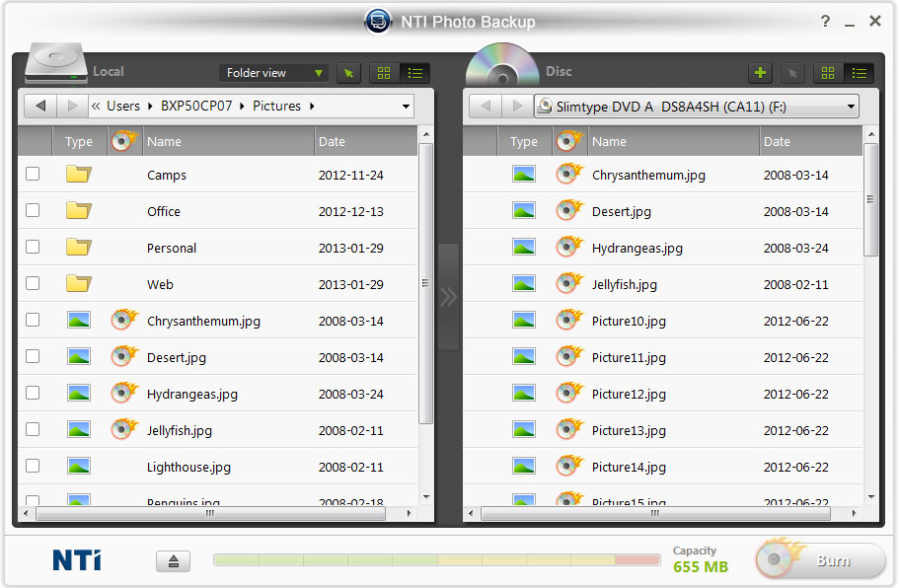Click the disc icon beside Picture10.jpg
Image resolution: width=899 pixels, height=588 pixels.
point(569,320)
